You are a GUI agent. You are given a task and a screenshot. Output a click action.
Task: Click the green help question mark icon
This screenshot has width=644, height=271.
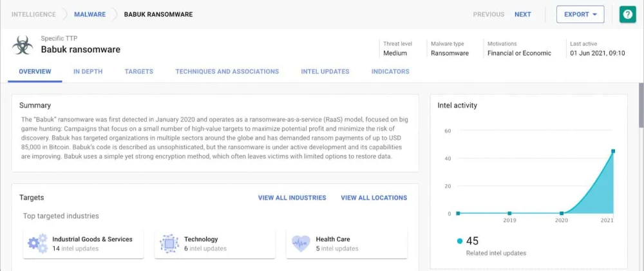(627, 14)
